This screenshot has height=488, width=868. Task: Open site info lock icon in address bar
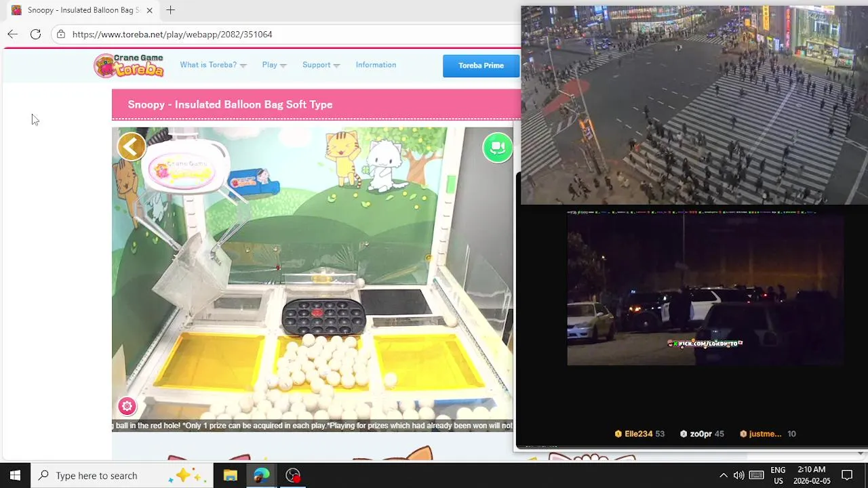[x=61, y=34]
